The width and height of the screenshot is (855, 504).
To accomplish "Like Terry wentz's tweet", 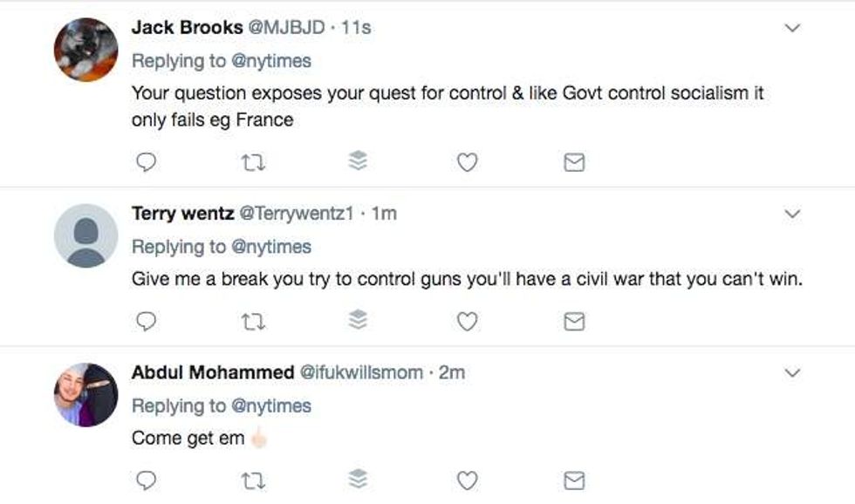I will (468, 322).
